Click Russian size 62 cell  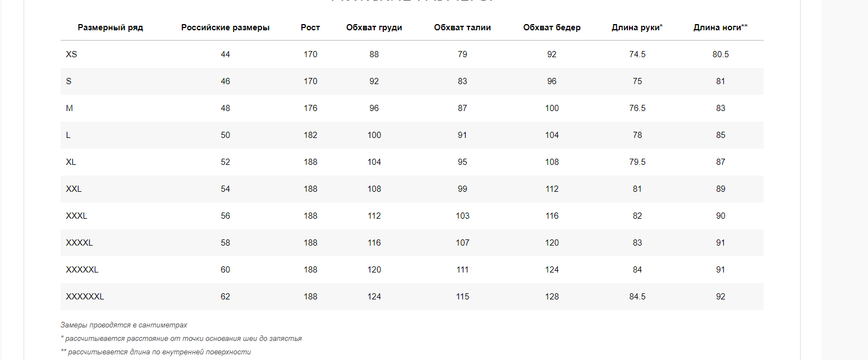pos(226,297)
